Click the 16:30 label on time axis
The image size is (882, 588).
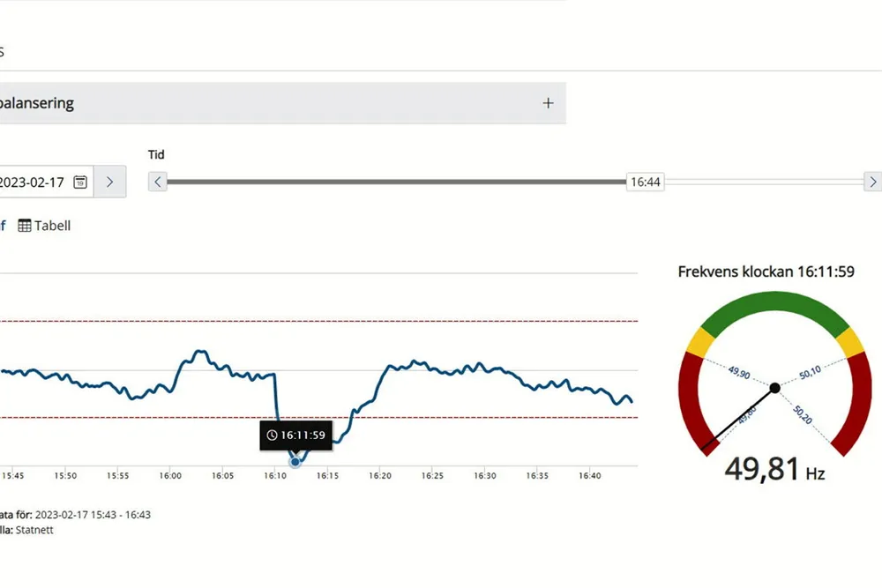pyautogui.click(x=484, y=476)
